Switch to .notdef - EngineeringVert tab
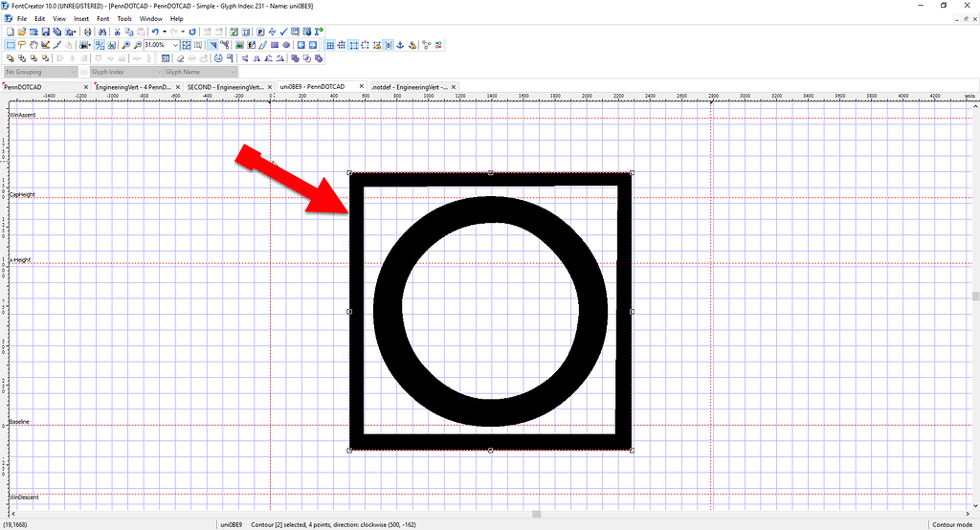This screenshot has width=980, height=530. click(410, 87)
